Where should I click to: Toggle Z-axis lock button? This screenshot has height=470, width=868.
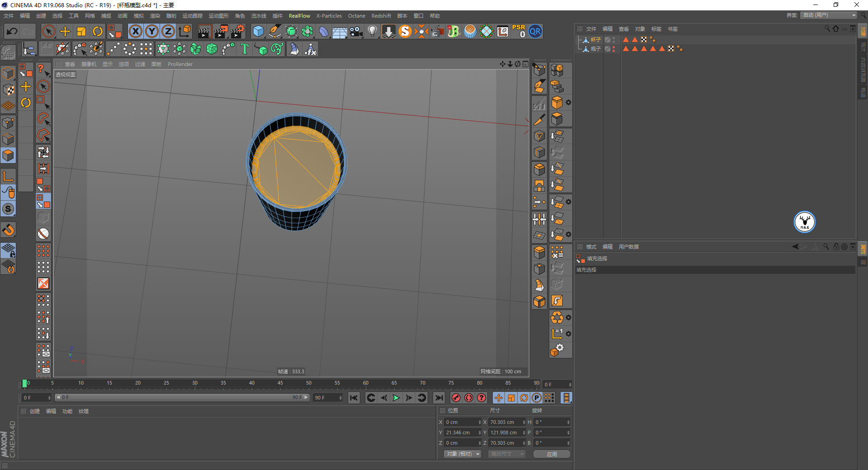pyautogui.click(x=168, y=31)
